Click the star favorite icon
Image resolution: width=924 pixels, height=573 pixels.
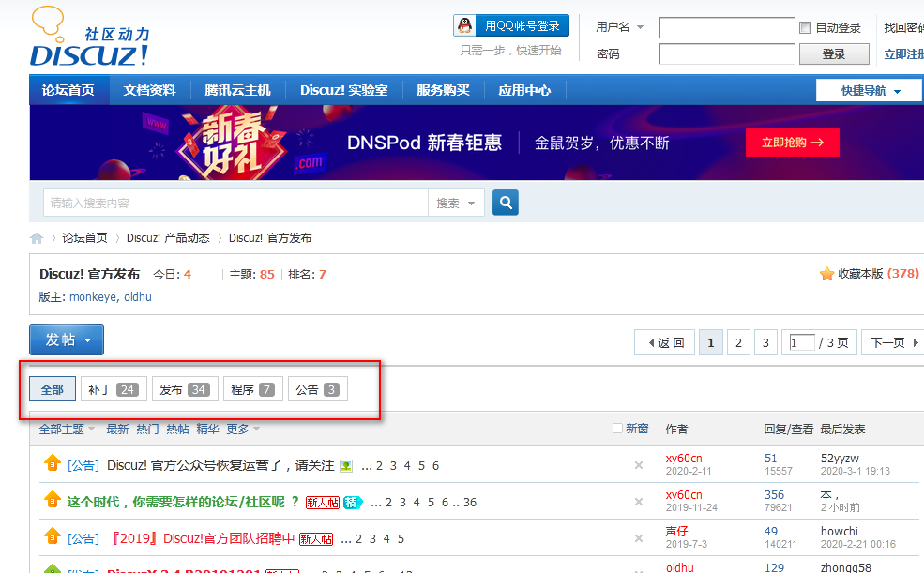pos(826,274)
